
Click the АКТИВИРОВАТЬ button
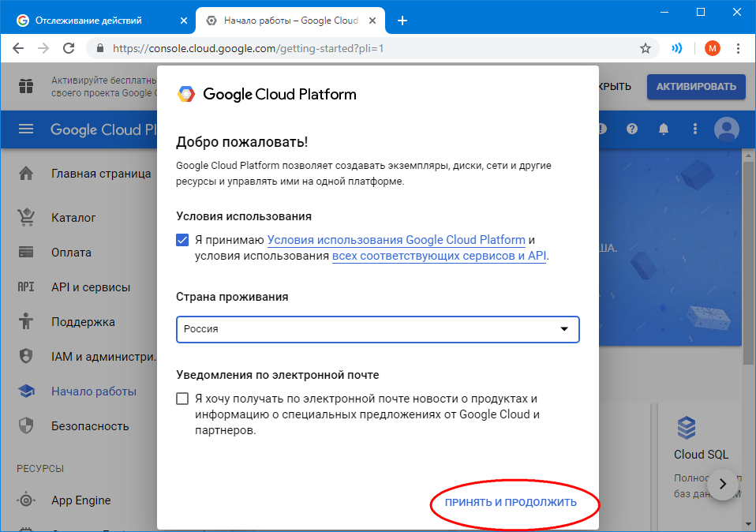[696, 87]
